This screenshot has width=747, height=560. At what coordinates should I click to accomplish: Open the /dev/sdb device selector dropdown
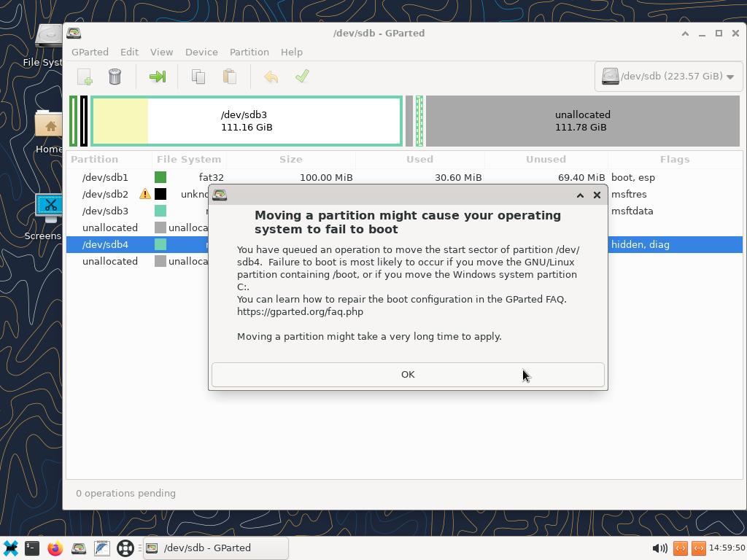667,77
